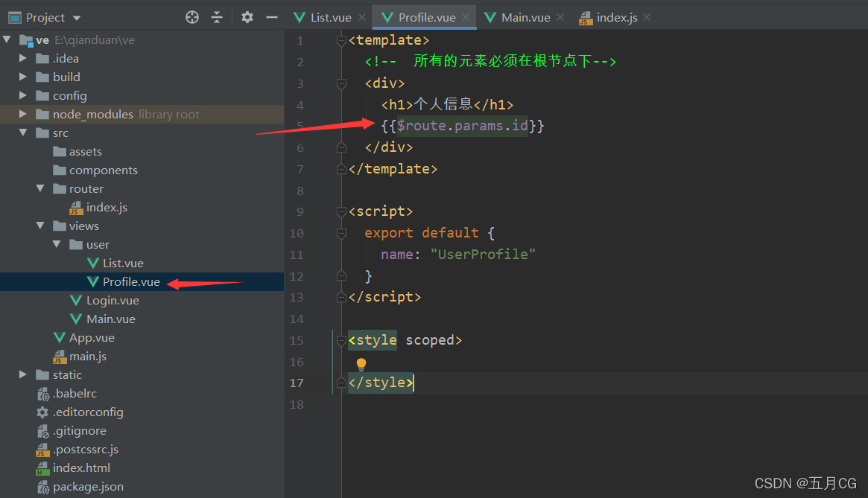Close the Profile.vue tab
This screenshot has height=498, width=868.
coord(466,17)
